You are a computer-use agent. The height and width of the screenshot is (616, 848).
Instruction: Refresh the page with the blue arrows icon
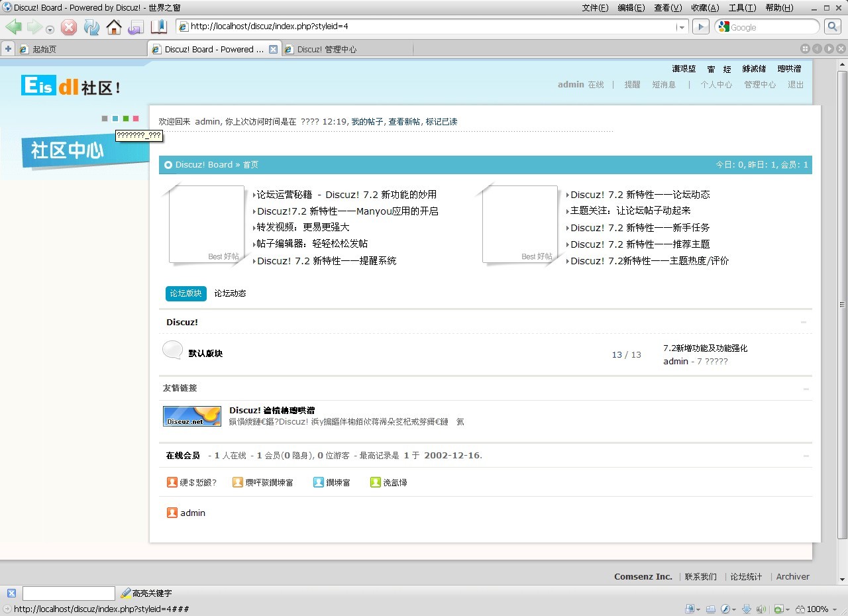(x=91, y=27)
